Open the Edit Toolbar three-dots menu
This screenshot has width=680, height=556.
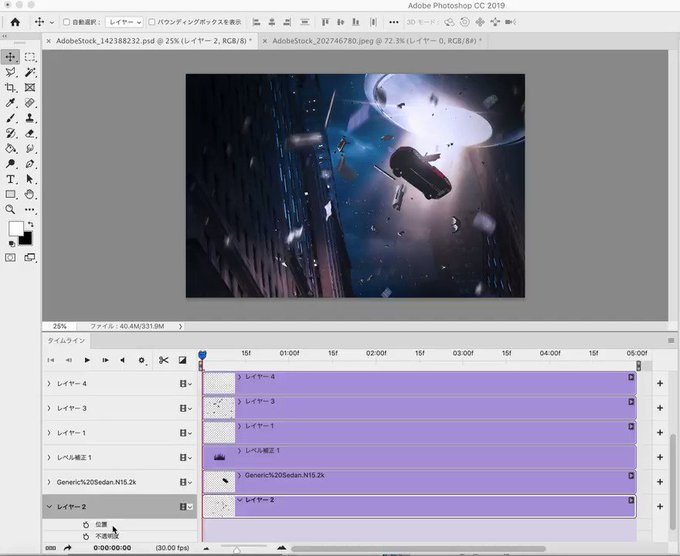pyautogui.click(x=29, y=210)
